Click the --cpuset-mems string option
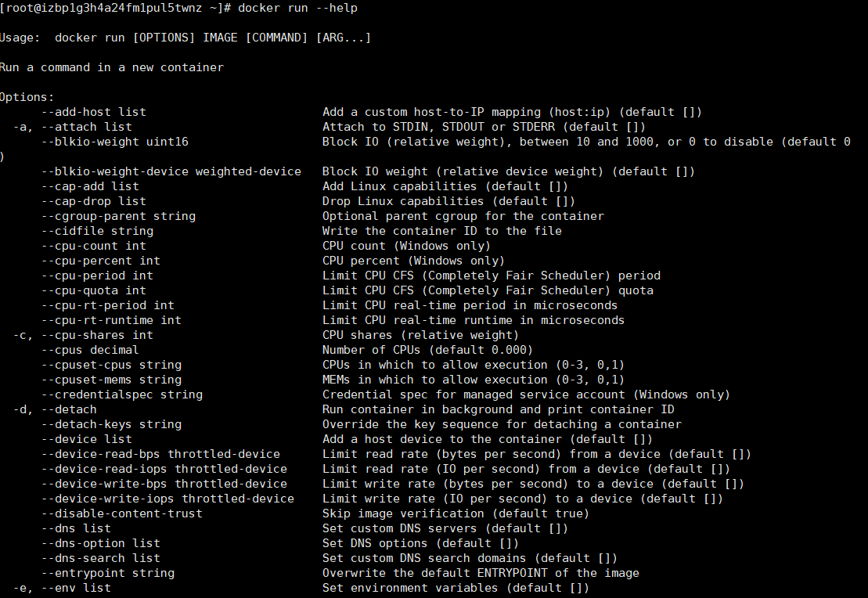Image resolution: width=868 pixels, height=598 pixels. (x=111, y=380)
